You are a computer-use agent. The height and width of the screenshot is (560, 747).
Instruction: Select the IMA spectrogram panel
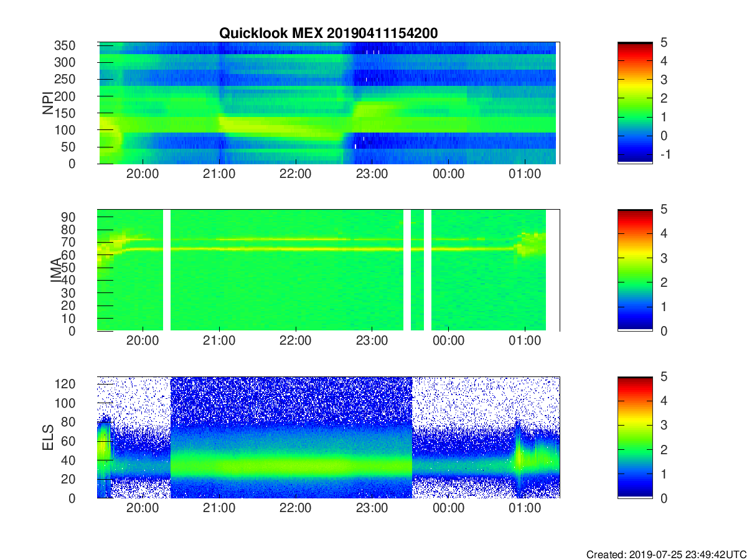pos(329,270)
